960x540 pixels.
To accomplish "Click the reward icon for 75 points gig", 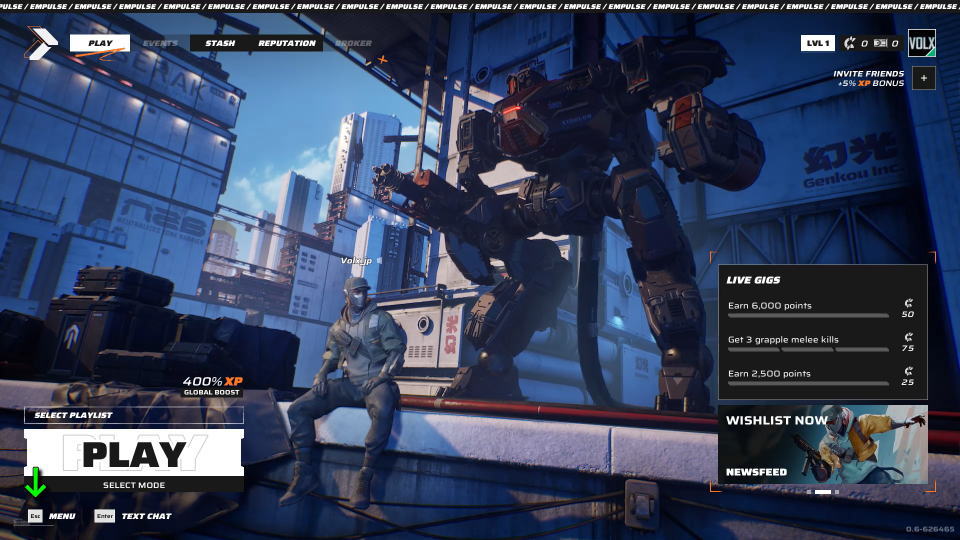I will (x=909, y=337).
